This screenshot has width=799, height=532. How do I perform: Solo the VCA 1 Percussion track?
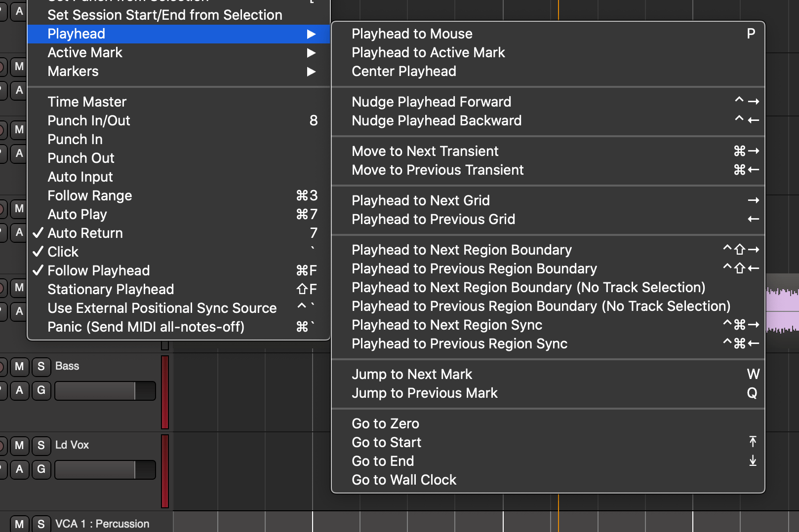tap(41, 524)
